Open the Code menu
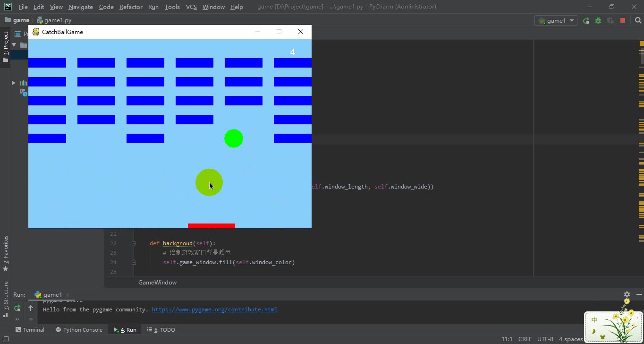644x344 pixels. [106, 7]
